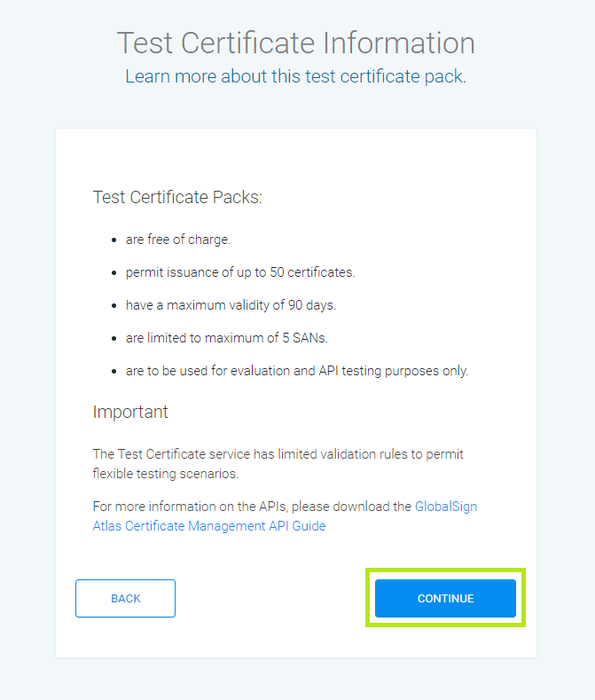595x700 pixels.
Task: Open 'Atlas Certificate Management API Guide' link line
Action: 209,526
